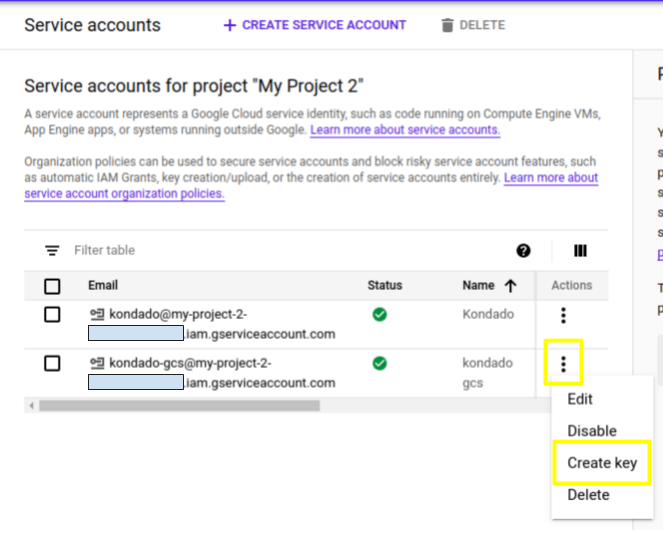Select Edit in the actions menu
Viewport: 663px width, 533px height.
tap(580, 399)
